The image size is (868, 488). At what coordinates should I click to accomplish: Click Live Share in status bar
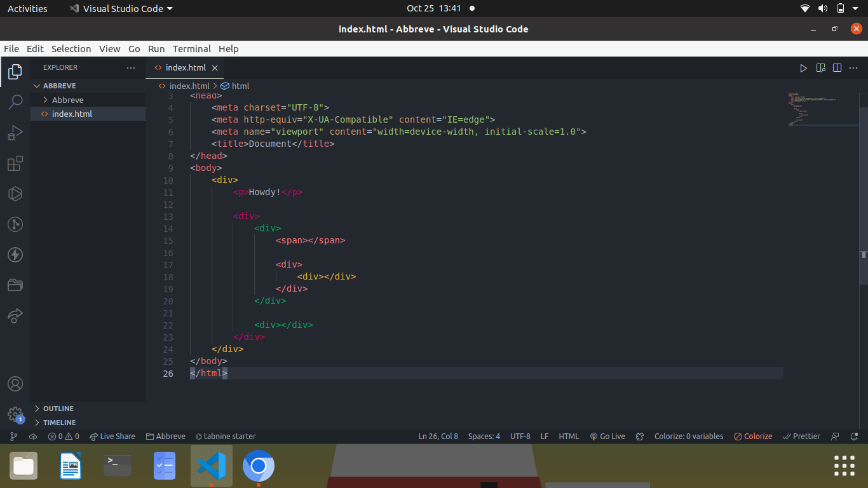[112, 437]
